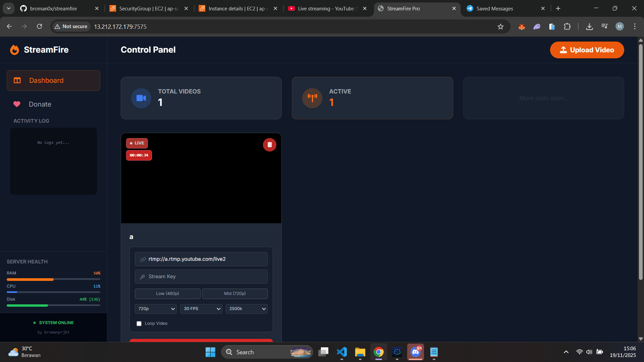The image size is (644, 362).
Task: Open the 720p resolution dropdown
Action: pos(155,309)
